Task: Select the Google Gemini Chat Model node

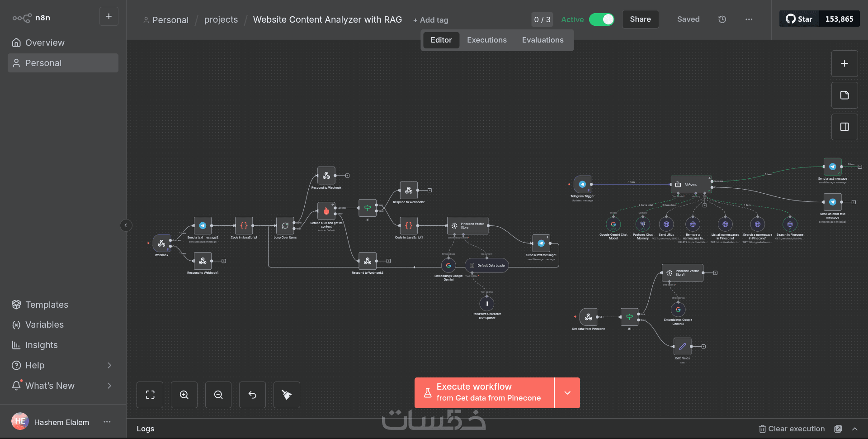Action: [613, 224]
